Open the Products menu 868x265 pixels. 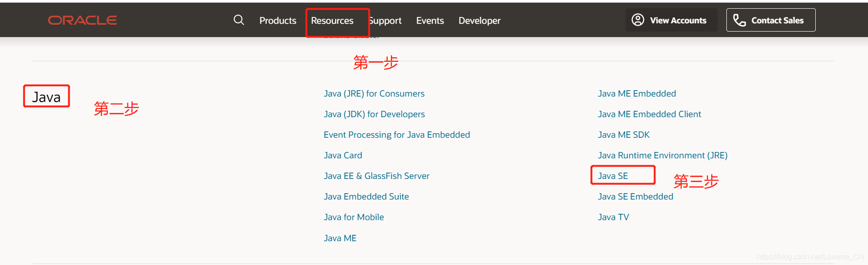[x=278, y=21]
